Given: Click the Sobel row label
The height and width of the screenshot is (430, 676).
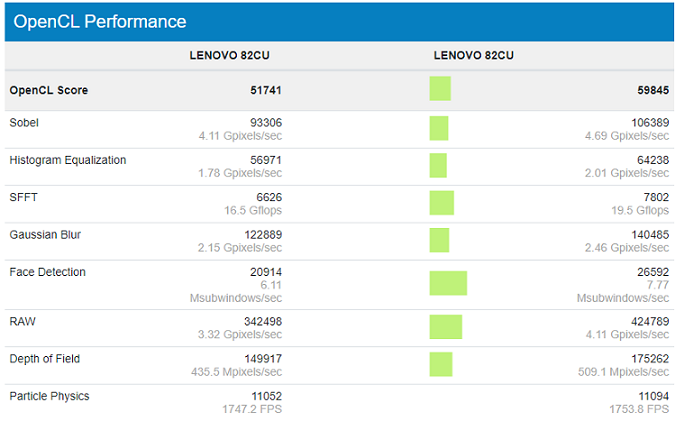Looking at the screenshot, I should pos(24,122).
